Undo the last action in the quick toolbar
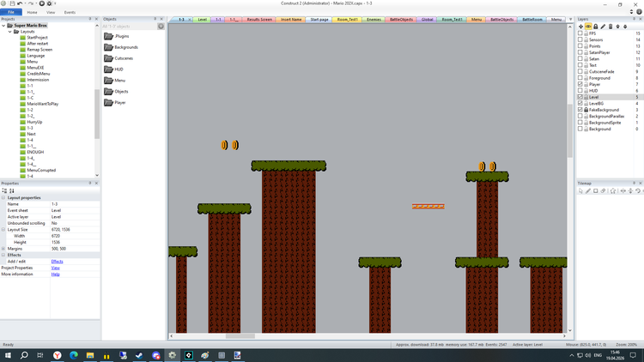 (19, 3)
